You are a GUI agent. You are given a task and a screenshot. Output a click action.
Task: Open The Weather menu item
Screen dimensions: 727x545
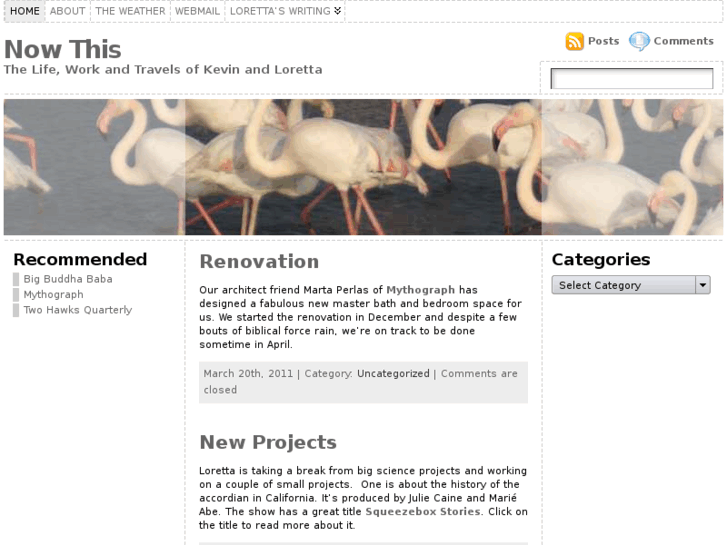coord(130,11)
